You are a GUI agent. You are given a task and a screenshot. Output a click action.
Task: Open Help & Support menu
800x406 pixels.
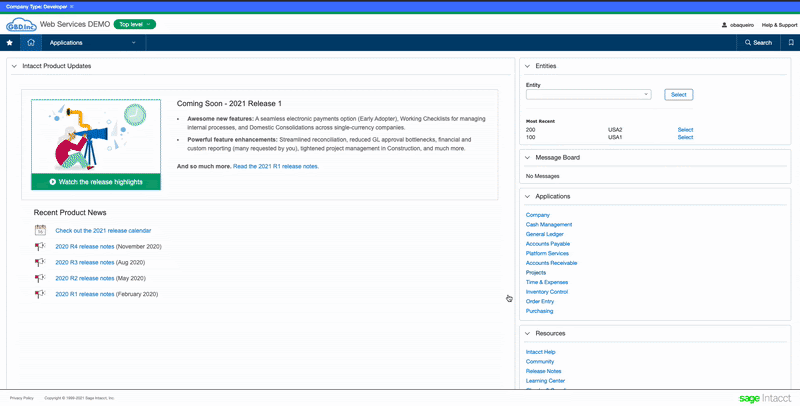click(x=779, y=25)
